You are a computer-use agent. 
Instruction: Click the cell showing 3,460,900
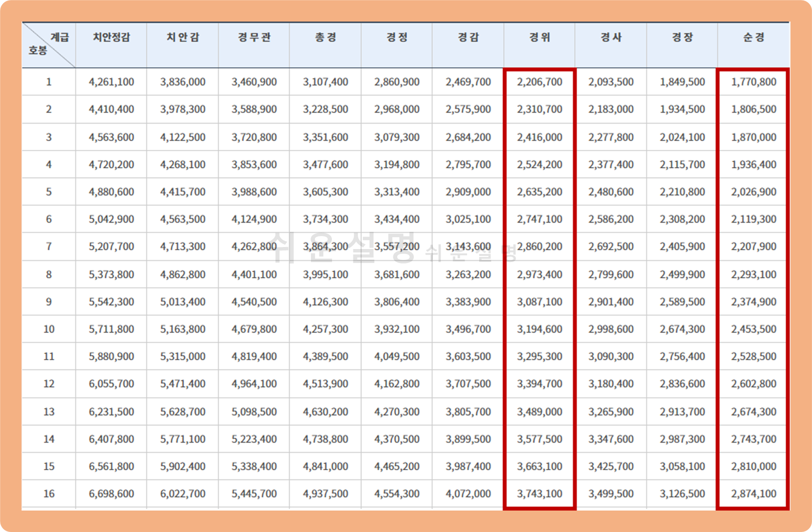[x=254, y=82]
